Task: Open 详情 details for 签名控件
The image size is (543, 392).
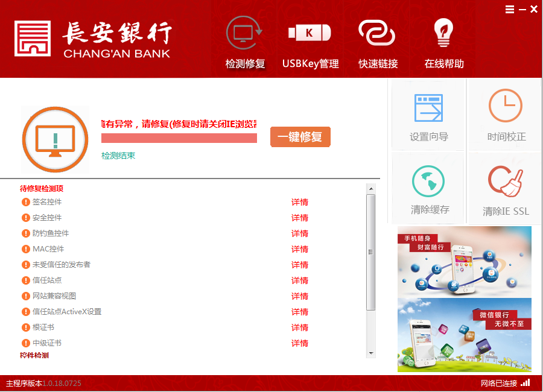Action: (299, 202)
